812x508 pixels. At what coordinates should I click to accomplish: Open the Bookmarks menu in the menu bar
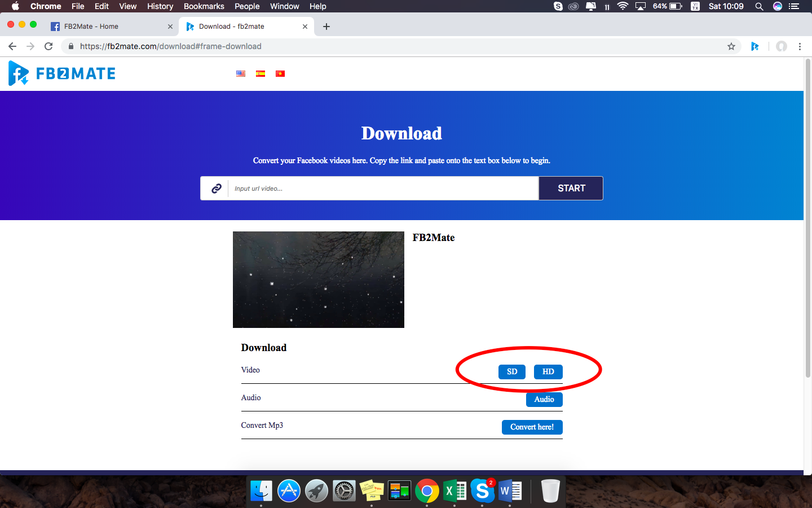204,6
